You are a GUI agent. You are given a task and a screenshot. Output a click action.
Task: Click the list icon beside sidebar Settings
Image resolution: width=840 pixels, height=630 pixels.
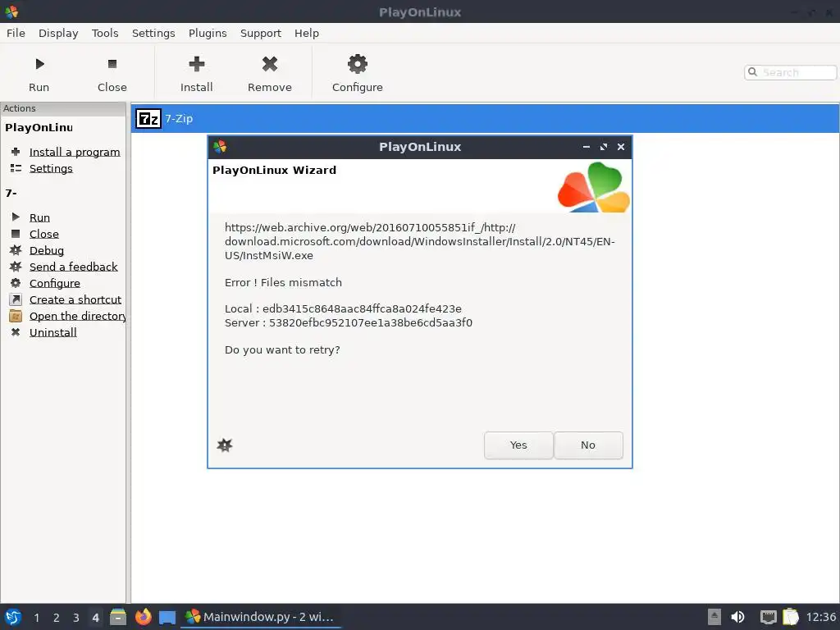click(16, 168)
